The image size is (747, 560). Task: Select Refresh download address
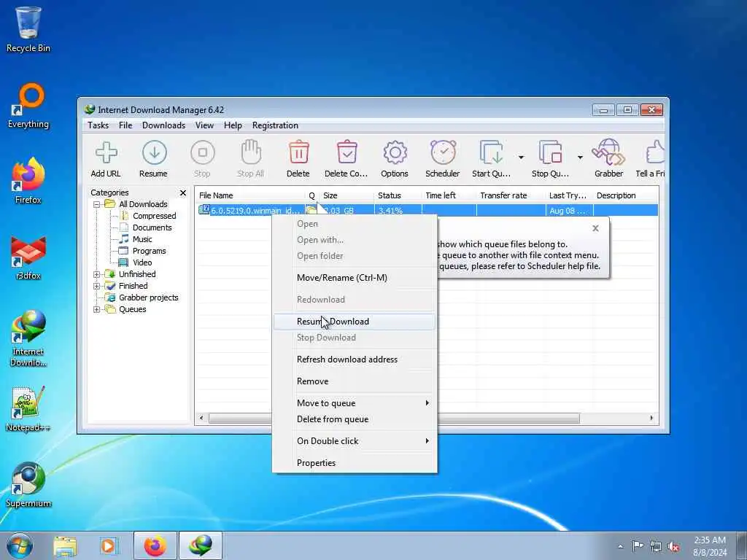pyautogui.click(x=355, y=359)
